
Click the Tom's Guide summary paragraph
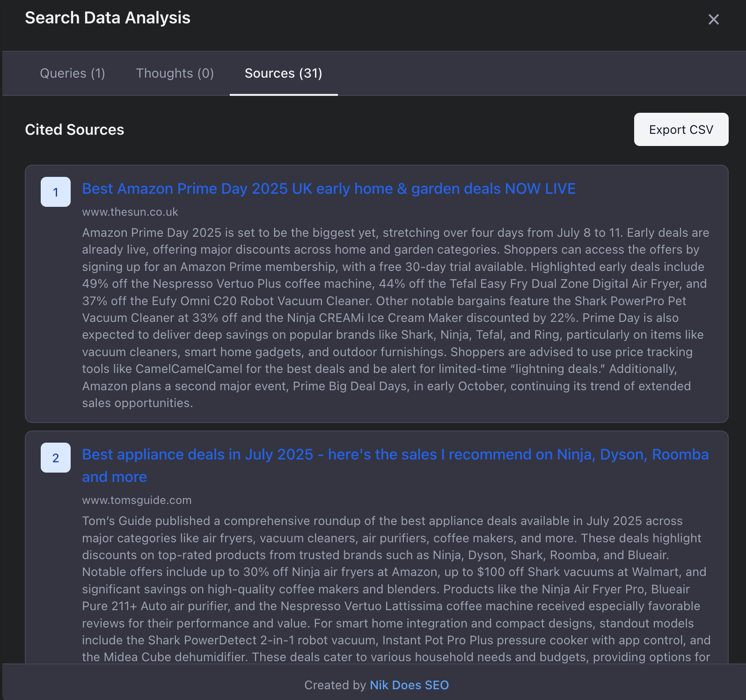[396, 589]
